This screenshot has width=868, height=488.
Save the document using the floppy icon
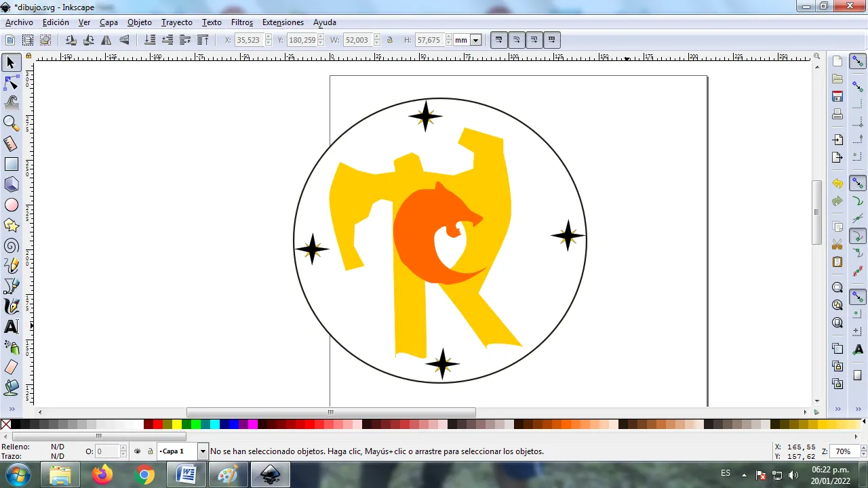[x=837, y=96]
